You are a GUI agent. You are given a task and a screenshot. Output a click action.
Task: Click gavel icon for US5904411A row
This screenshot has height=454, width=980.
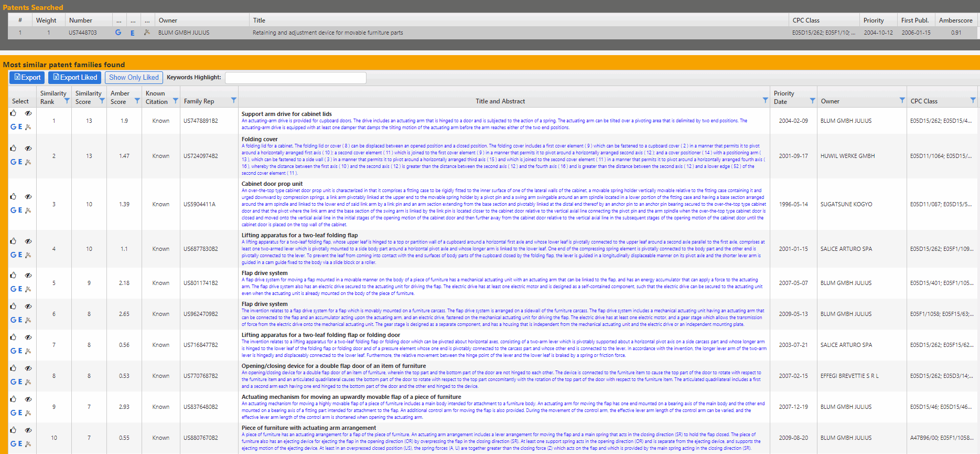tap(28, 210)
